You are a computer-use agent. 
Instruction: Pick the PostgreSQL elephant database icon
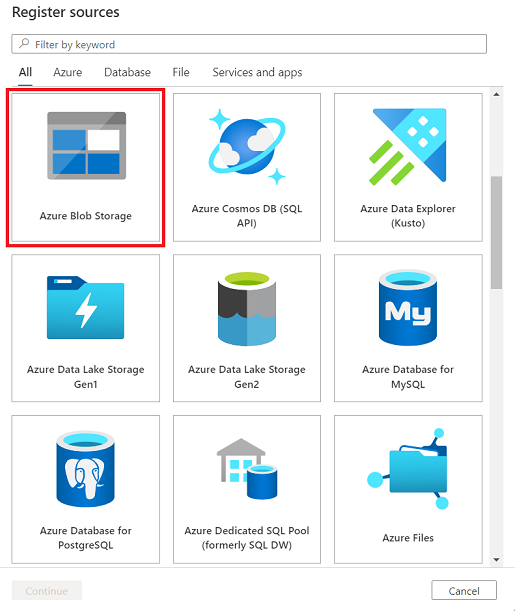pos(86,469)
